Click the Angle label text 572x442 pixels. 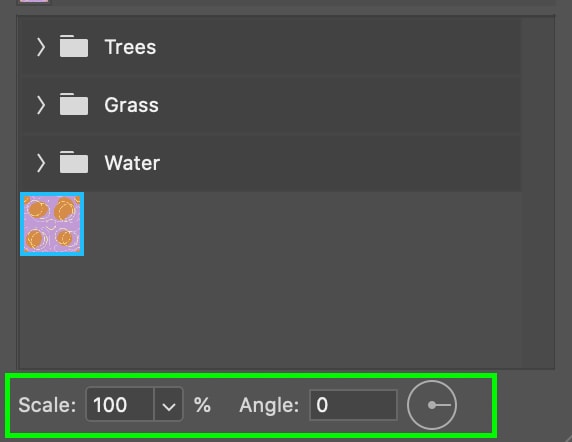pos(269,405)
